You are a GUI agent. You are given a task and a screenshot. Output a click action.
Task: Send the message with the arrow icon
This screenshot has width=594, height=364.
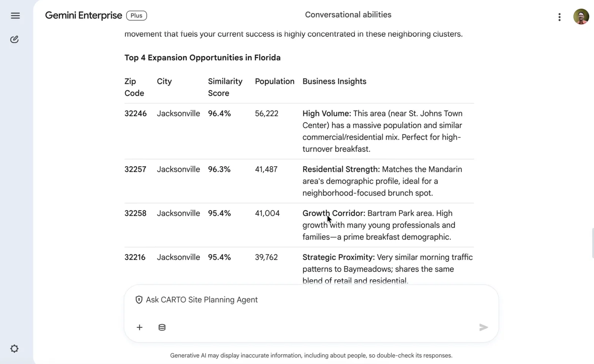click(x=484, y=327)
